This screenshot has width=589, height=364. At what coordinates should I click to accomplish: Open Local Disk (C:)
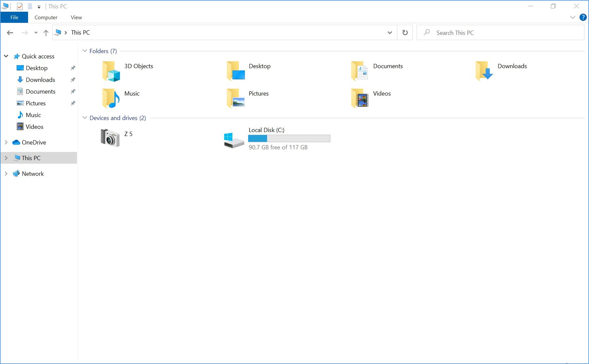click(266, 130)
